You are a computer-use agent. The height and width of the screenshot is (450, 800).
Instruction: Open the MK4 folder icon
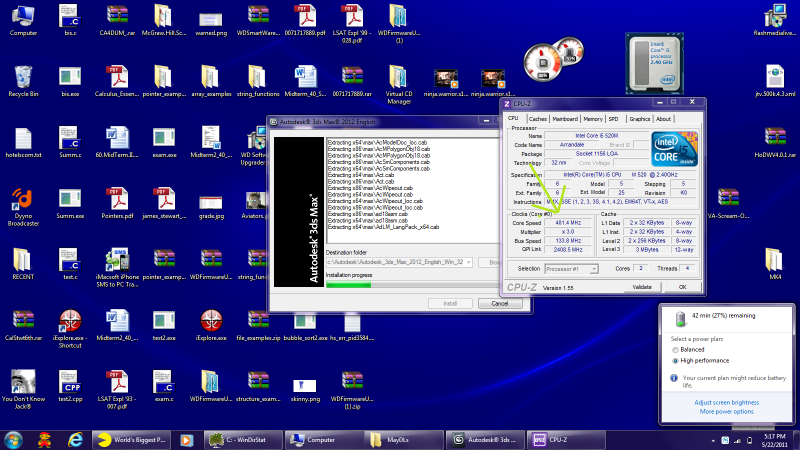(x=774, y=264)
